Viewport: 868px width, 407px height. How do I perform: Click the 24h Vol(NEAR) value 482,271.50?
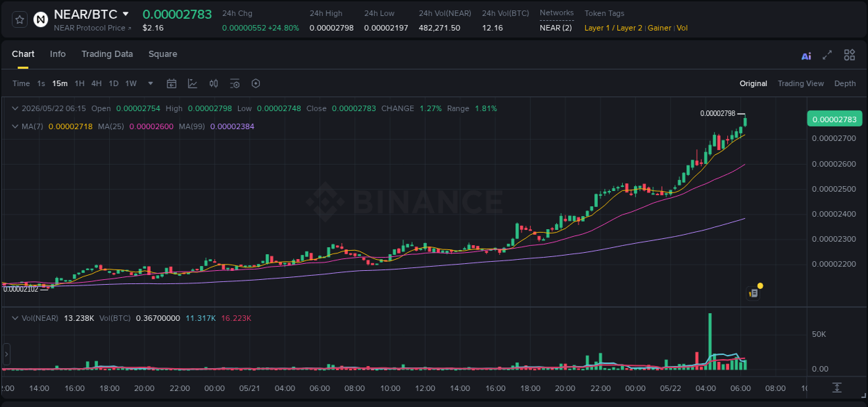coord(440,28)
